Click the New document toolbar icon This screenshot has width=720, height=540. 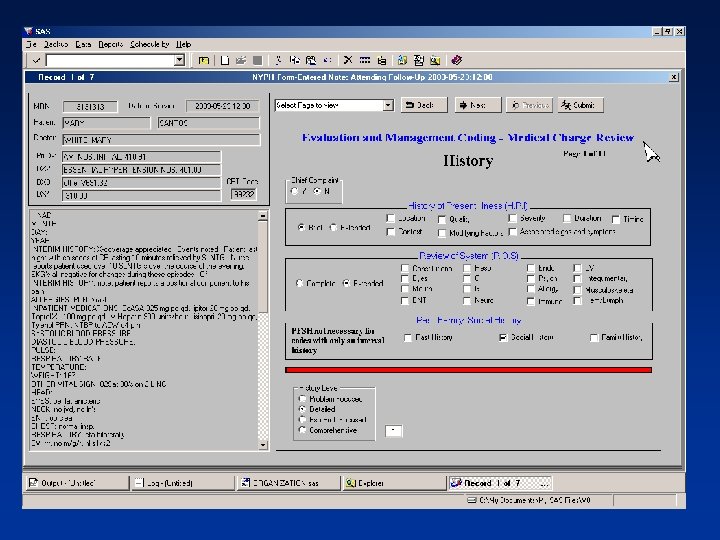coord(225,60)
